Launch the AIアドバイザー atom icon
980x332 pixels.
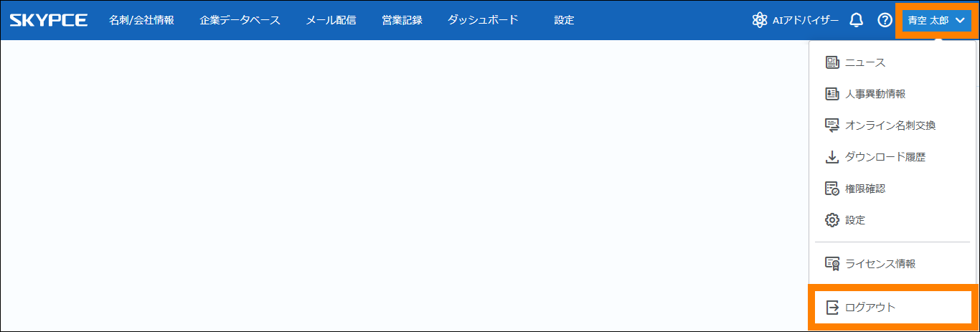point(760,20)
